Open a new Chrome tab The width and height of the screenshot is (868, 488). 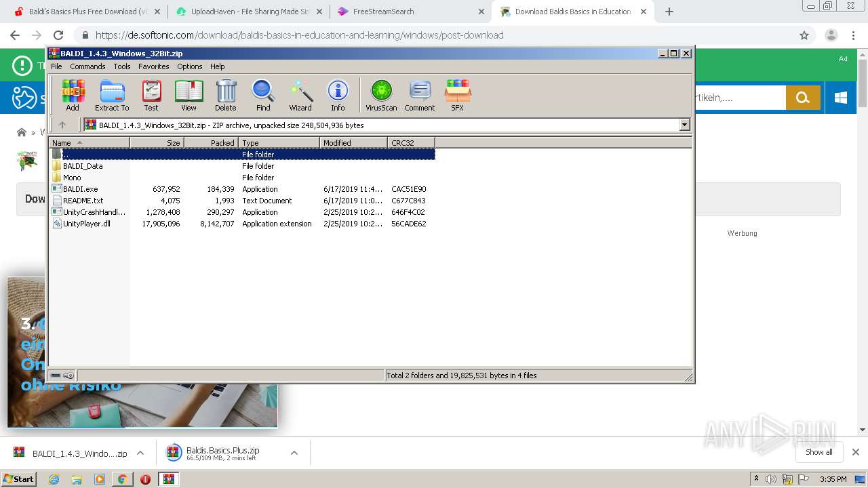click(x=669, y=12)
